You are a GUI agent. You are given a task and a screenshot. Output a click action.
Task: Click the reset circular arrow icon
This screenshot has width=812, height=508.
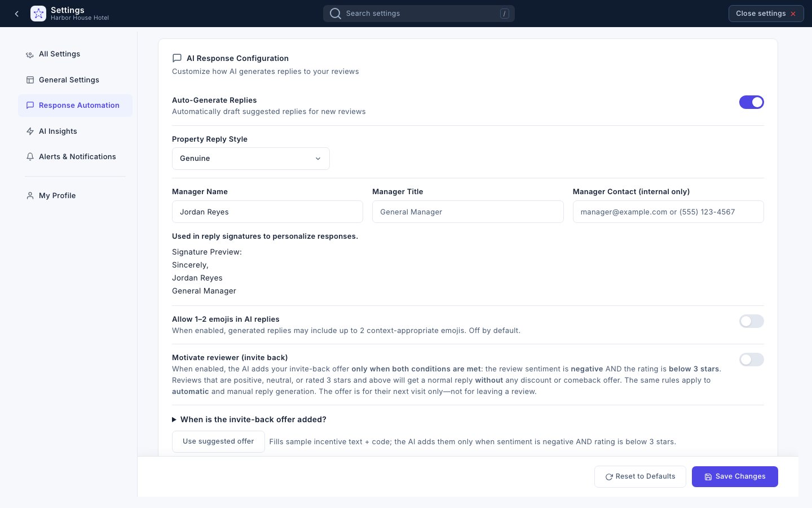point(609,477)
